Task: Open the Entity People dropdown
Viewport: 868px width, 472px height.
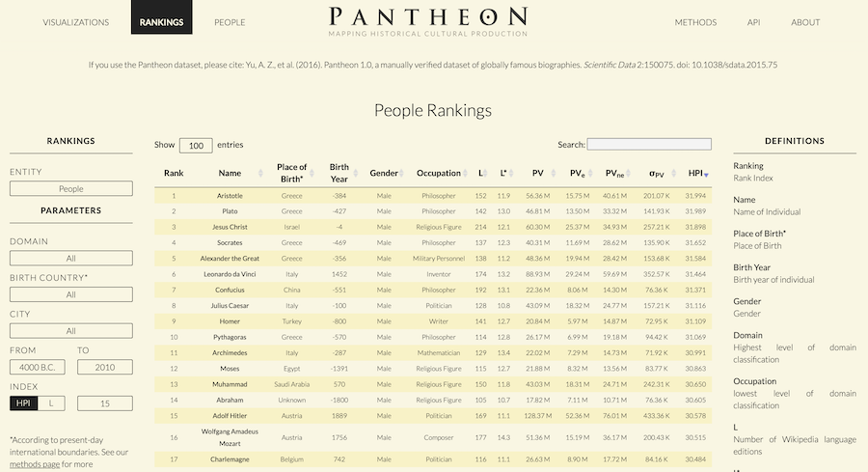Action: (x=70, y=188)
